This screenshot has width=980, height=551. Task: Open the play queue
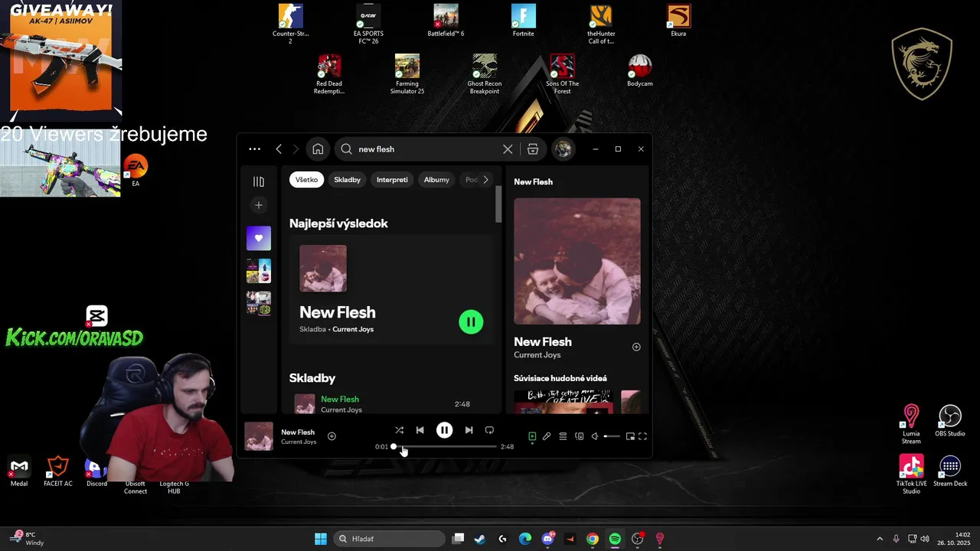click(563, 436)
